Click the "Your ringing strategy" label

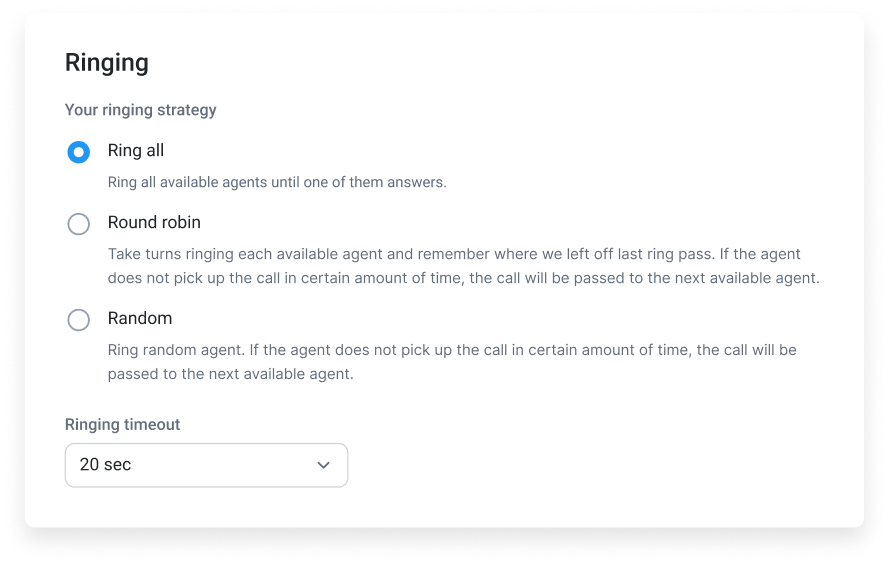[140, 110]
